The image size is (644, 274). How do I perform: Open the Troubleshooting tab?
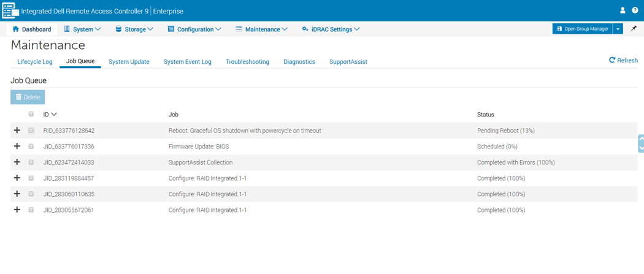pos(247,61)
